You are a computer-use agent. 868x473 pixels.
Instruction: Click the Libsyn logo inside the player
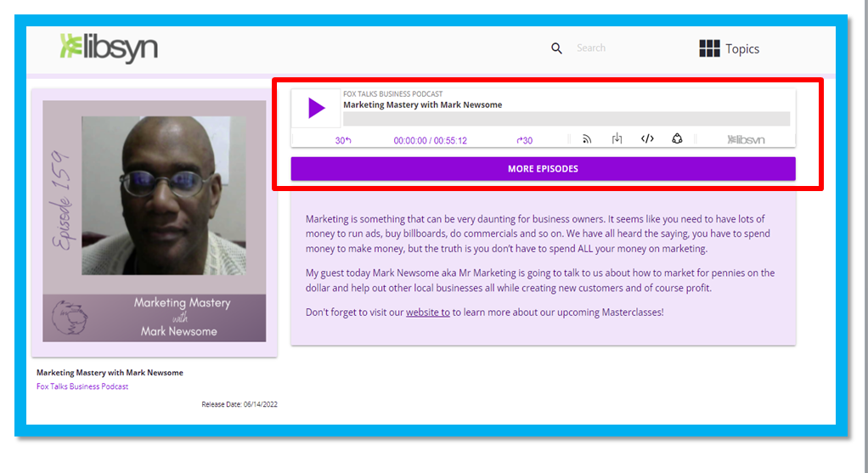point(746,140)
